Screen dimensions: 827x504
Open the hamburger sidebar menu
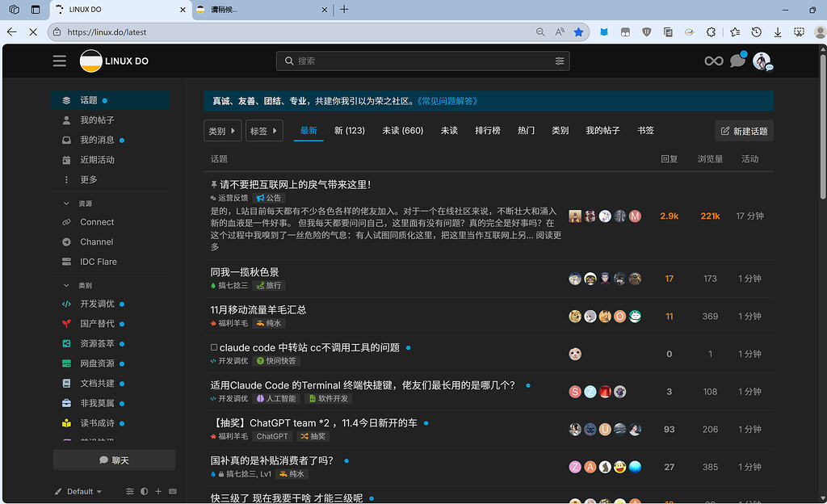(x=60, y=61)
